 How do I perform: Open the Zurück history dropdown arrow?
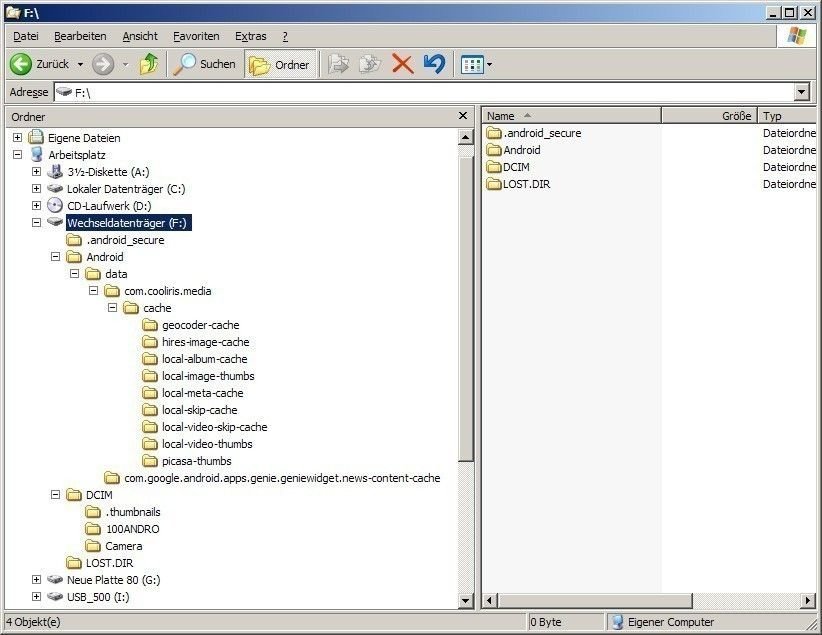tap(80, 64)
